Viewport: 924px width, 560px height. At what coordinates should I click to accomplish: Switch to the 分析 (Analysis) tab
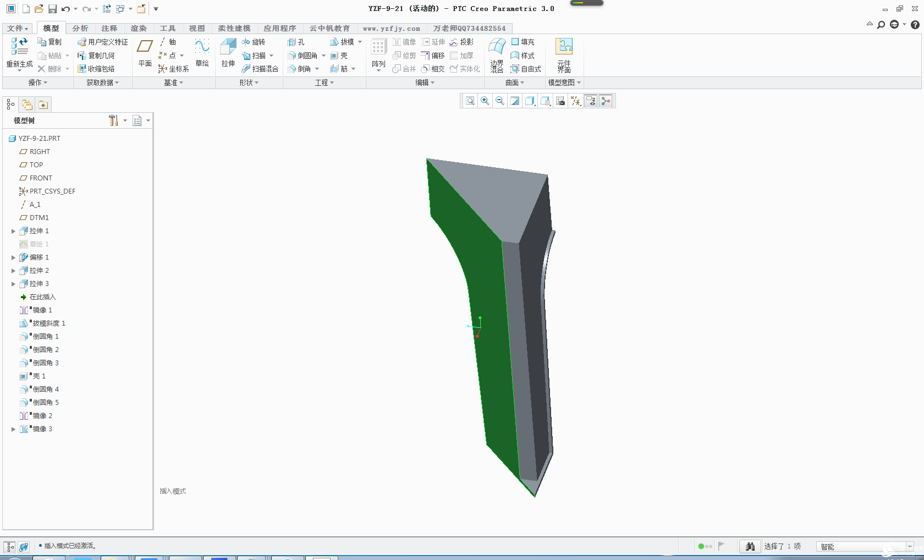(x=80, y=28)
